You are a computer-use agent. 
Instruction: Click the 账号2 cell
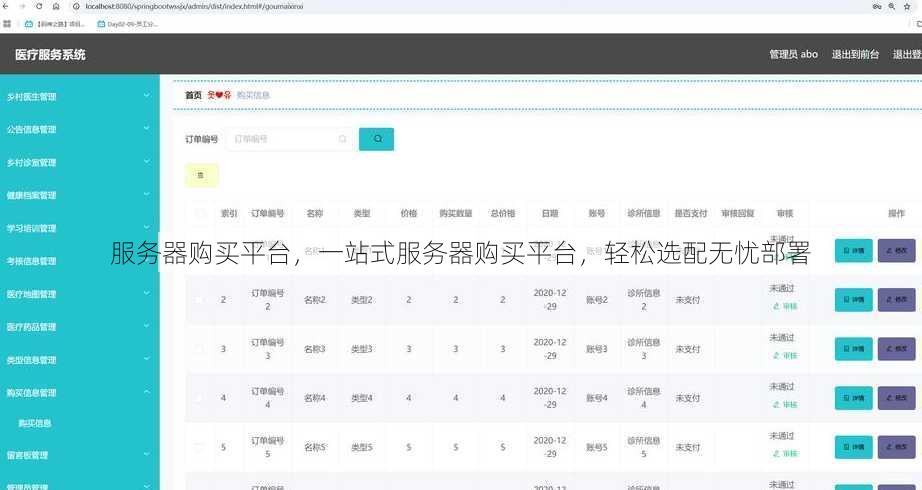click(x=597, y=299)
